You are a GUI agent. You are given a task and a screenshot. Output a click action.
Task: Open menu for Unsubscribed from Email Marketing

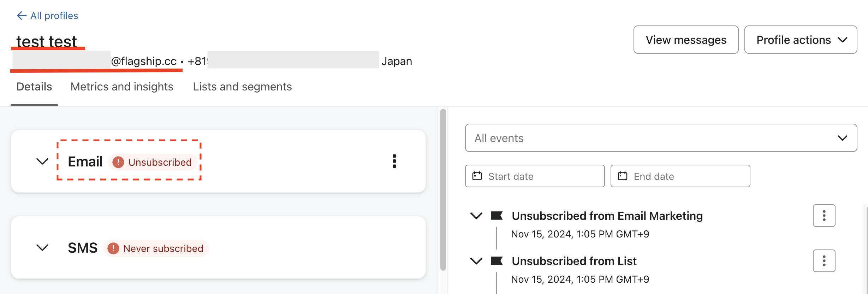tap(824, 216)
